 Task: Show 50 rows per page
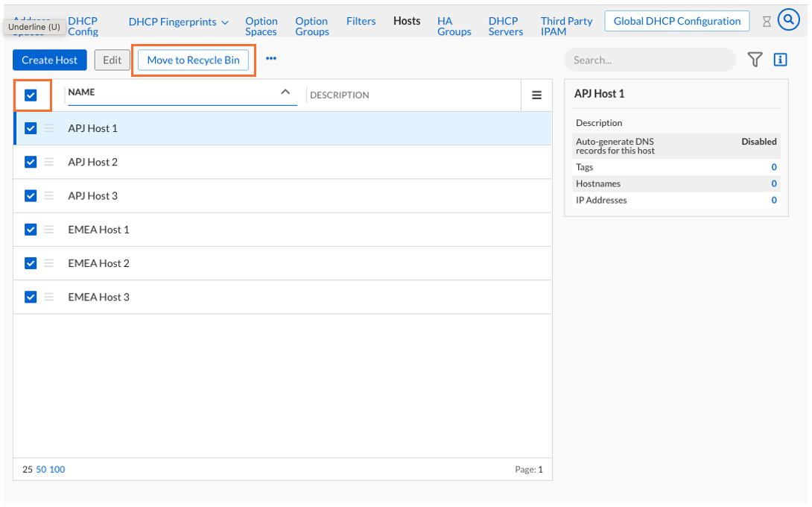click(41, 470)
